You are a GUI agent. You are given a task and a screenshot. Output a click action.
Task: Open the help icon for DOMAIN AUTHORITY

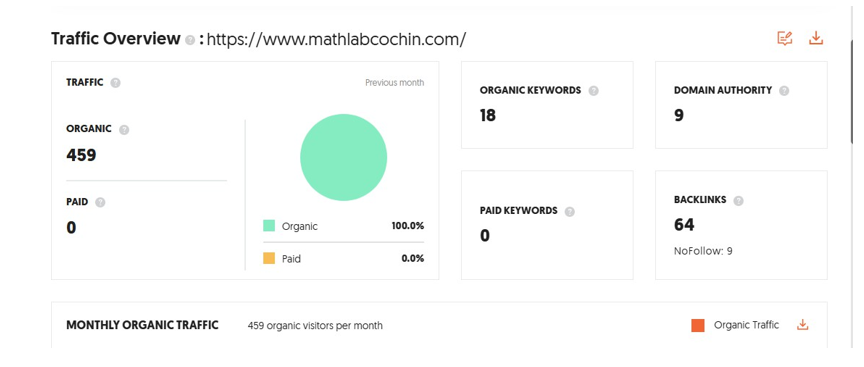click(784, 91)
